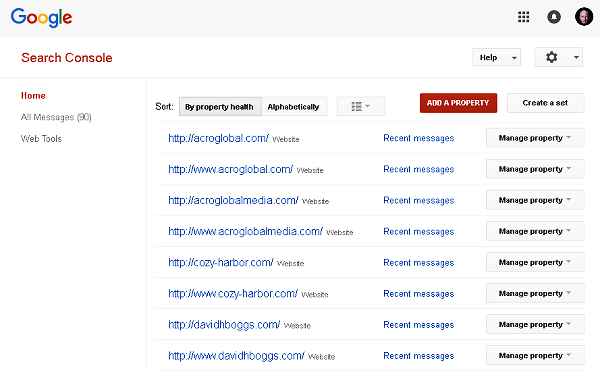Open http://www.acroglobal.com/ property
The width and height of the screenshot is (600, 371).
(230, 169)
